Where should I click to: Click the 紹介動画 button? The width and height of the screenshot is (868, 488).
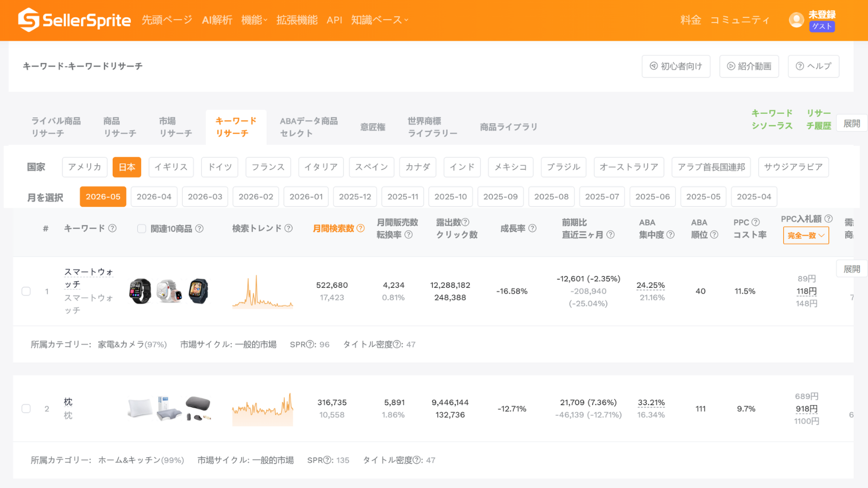coord(749,66)
